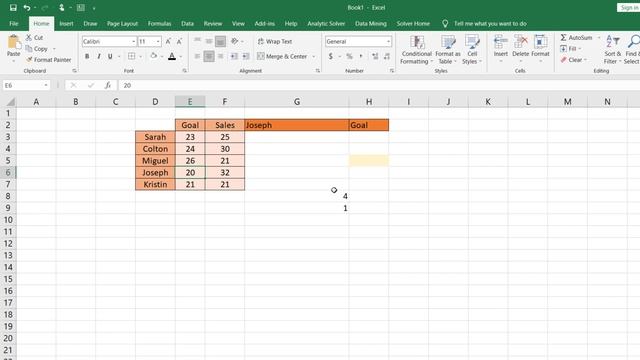
Task: Toggle Middle Align
Action: click(209, 41)
